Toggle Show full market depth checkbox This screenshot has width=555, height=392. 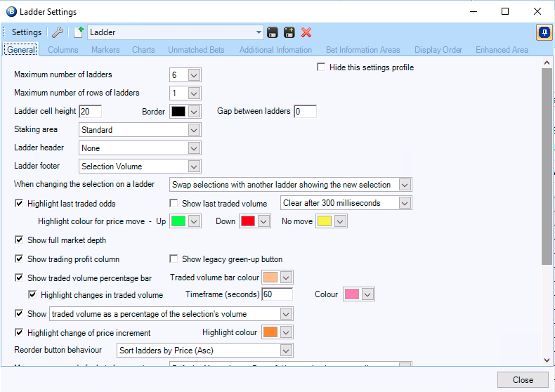coord(19,240)
